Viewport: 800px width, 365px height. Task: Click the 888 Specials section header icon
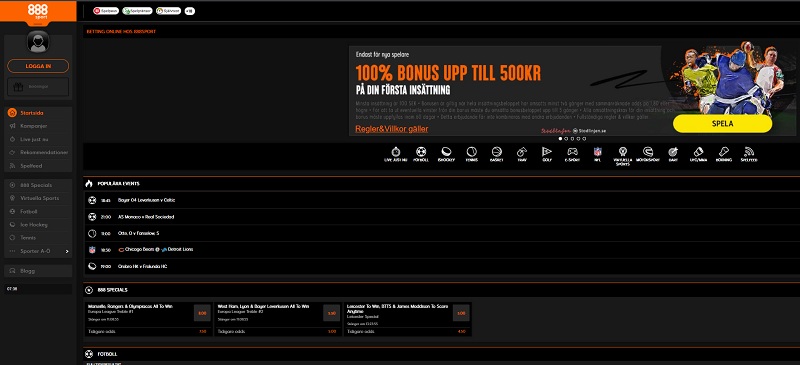pos(89,290)
